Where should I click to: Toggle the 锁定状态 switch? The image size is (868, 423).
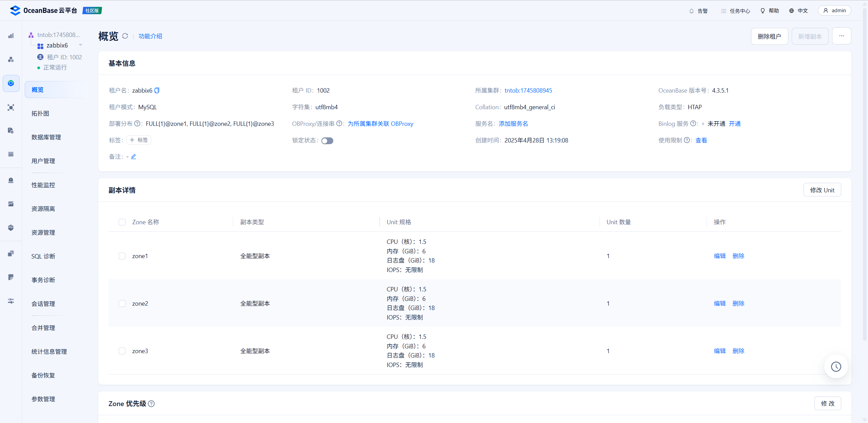(327, 141)
